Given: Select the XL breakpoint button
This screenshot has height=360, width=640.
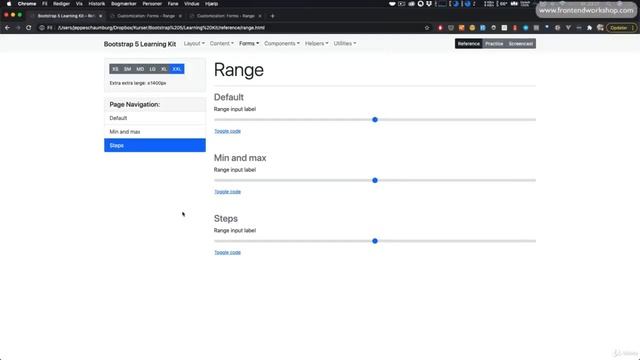Looking at the screenshot, I should click(x=164, y=69).
